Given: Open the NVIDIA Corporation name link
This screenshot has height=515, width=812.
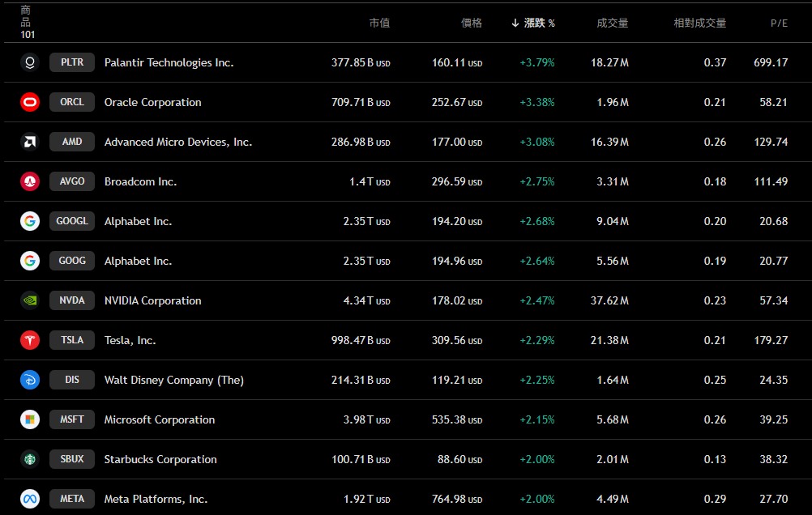Looking at the screenshot, I should (152, 300).
